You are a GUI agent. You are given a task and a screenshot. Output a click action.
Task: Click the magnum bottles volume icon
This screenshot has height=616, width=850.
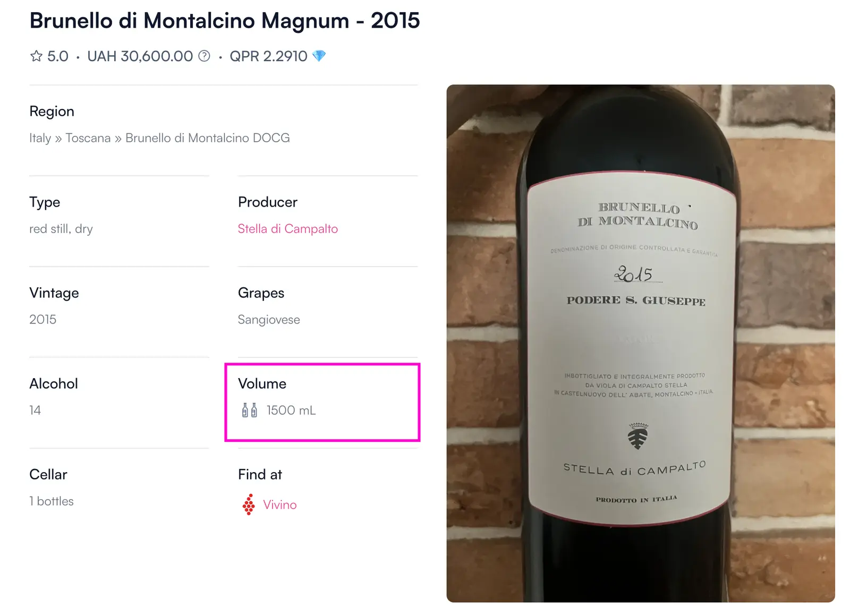point(249,410)
